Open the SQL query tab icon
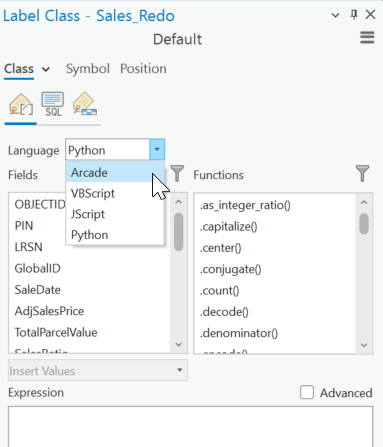 tap(53, 104)
